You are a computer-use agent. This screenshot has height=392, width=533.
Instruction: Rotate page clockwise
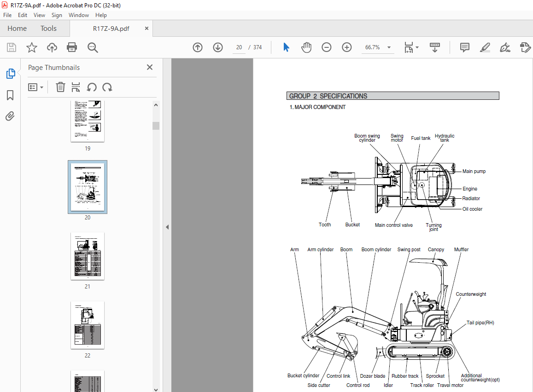[107, 87]
